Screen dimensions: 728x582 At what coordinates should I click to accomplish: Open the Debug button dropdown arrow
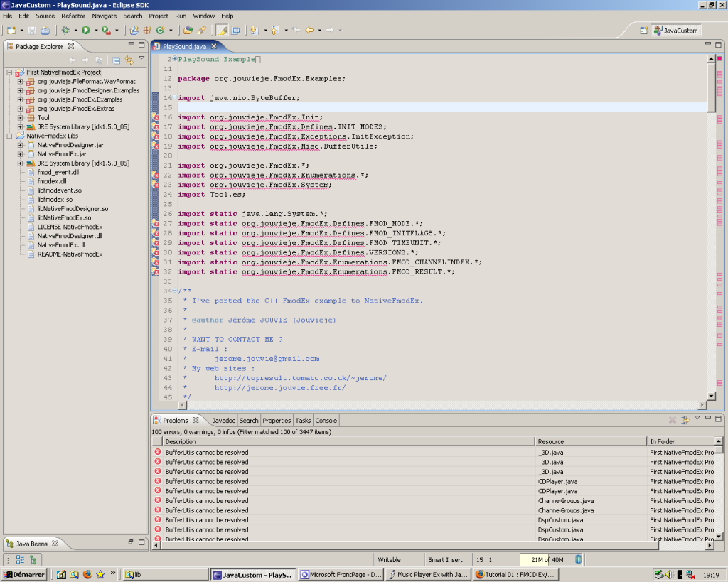point(75,31)
